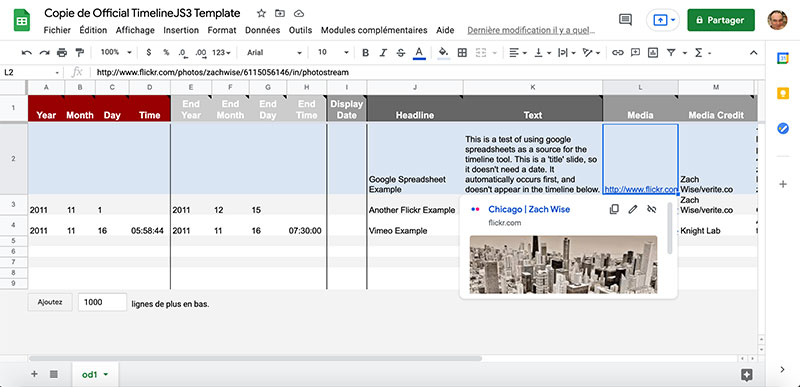Insert link with chain icon
This screenshot has height=387, width=800.
[618, 53]
